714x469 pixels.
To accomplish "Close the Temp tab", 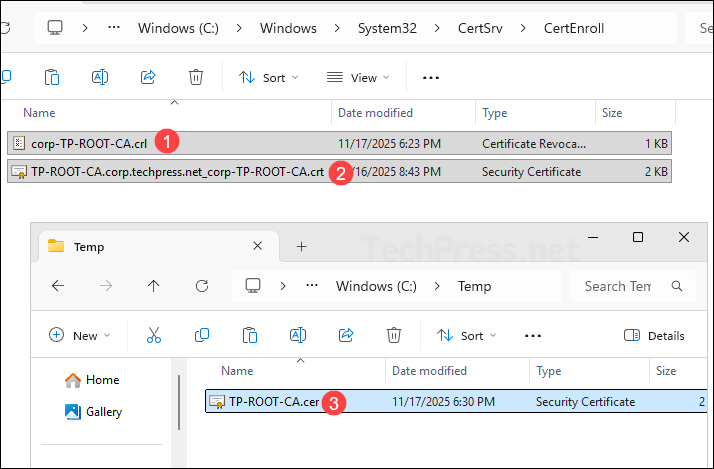I will (x=257, y=246).
